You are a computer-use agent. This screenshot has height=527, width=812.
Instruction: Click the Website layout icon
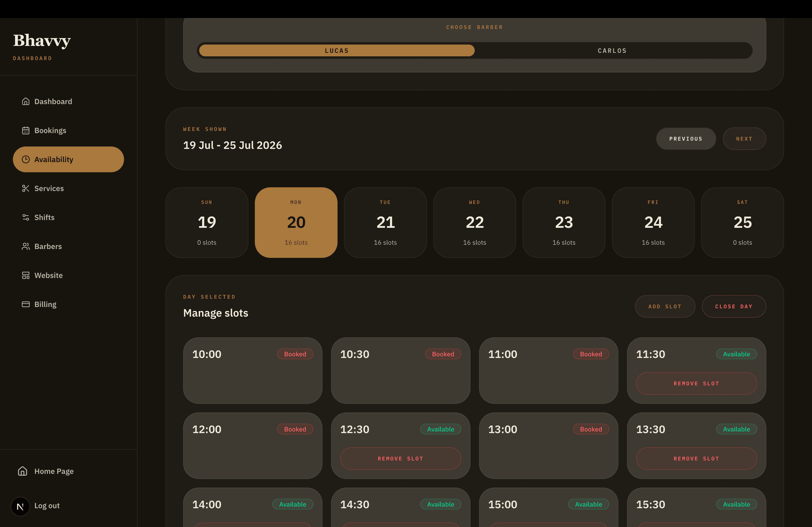(x=26, y=275)
